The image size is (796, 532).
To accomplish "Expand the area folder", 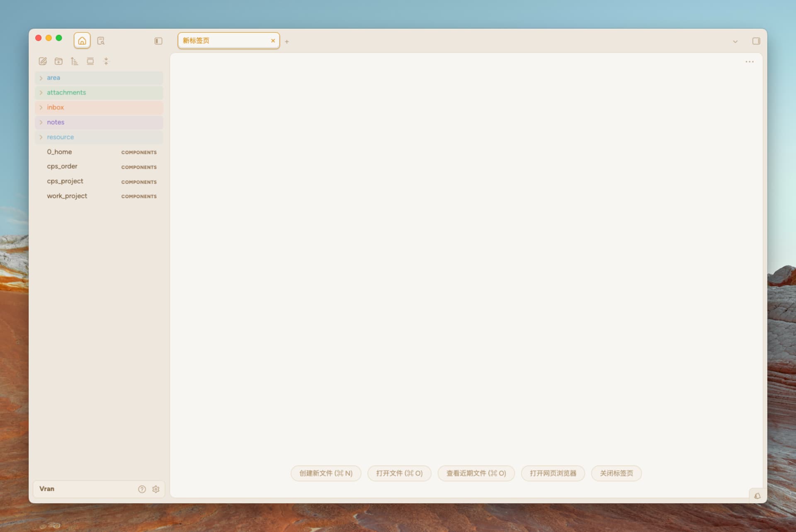I will tap(99, 78).
